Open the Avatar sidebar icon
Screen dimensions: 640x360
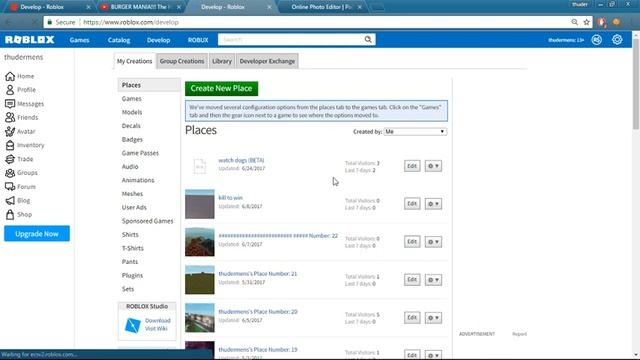point(10,131)
